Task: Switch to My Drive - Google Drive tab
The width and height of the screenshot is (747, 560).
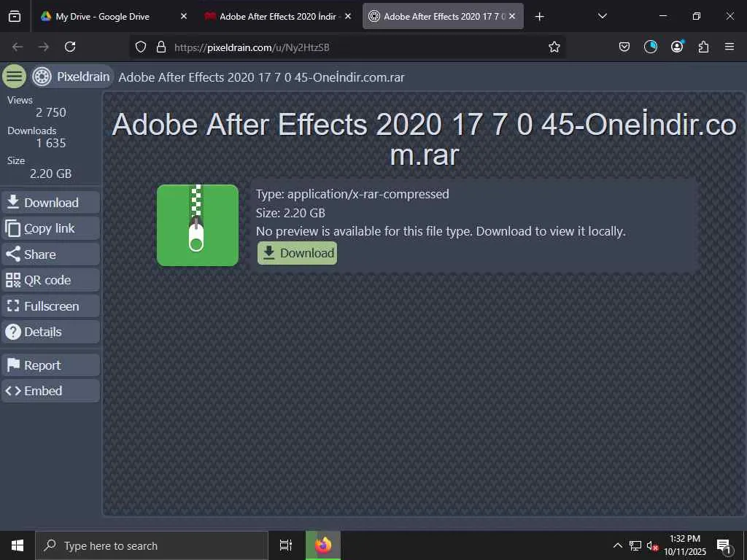Action: (102, 17)
